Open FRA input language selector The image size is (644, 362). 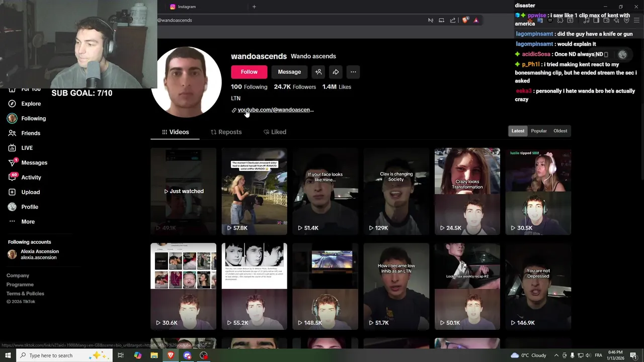(599, 355)
